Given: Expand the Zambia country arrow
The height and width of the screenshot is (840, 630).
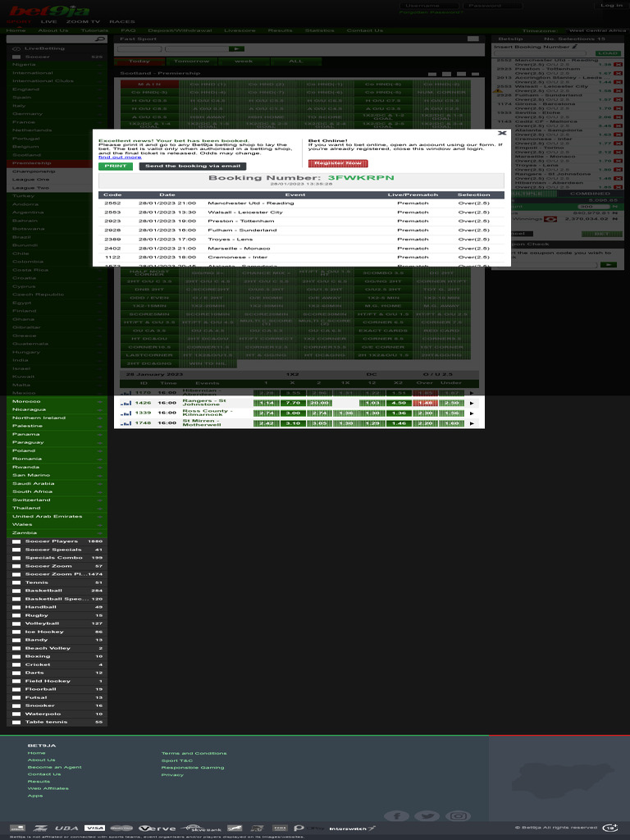Looking at the screenshot, I should [x=99, y=533].
